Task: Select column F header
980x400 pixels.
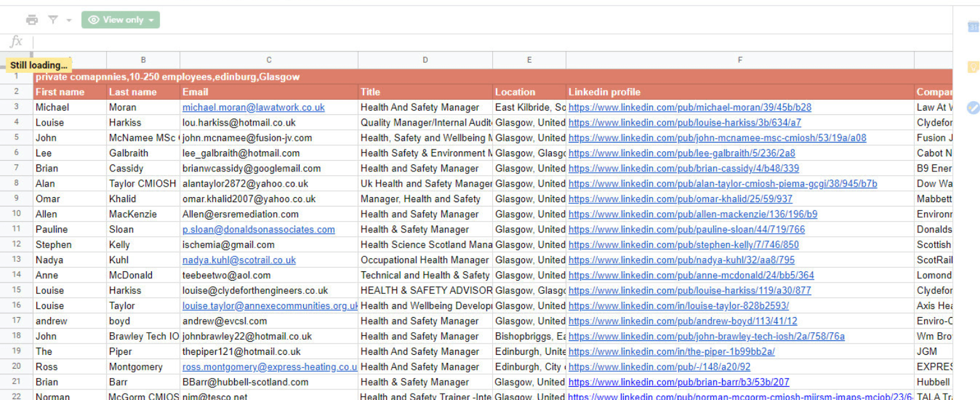Action: click(x=740, y=60)
